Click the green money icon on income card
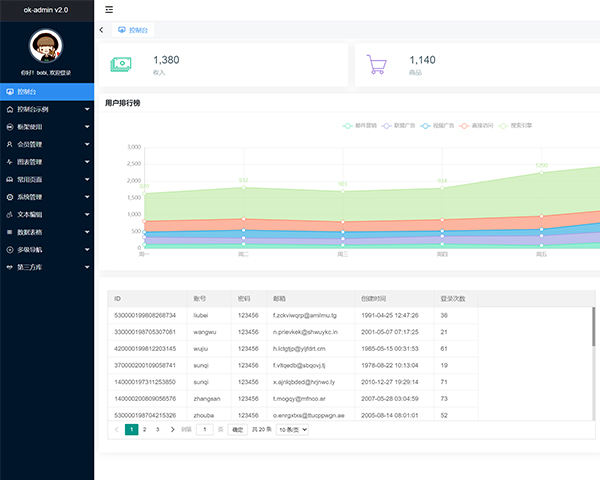 coord(121,64)
